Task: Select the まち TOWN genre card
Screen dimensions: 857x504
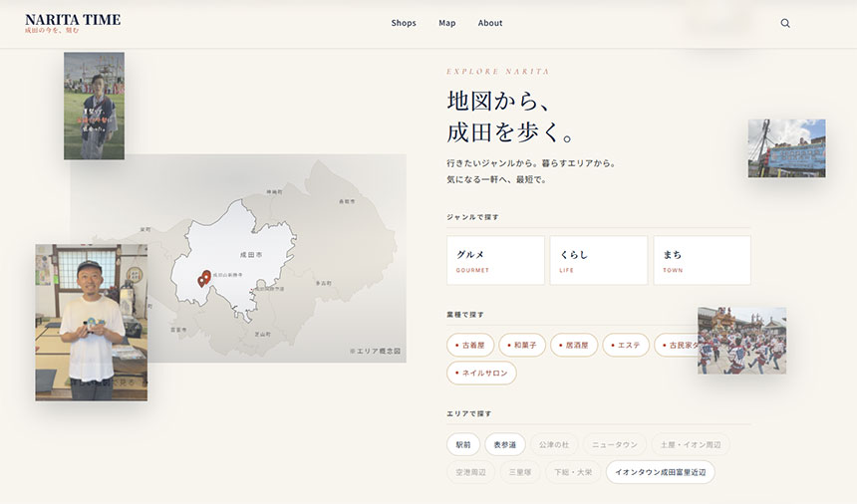Action: click(702, 260)
